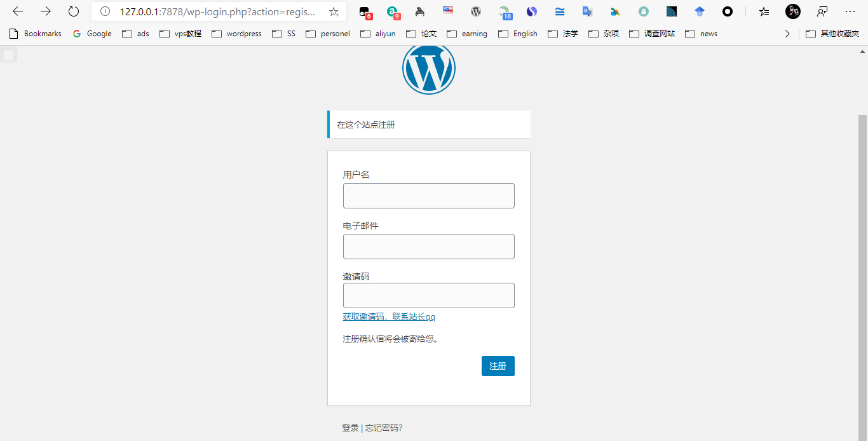Open browser settings and more menu

coord(850,11)
